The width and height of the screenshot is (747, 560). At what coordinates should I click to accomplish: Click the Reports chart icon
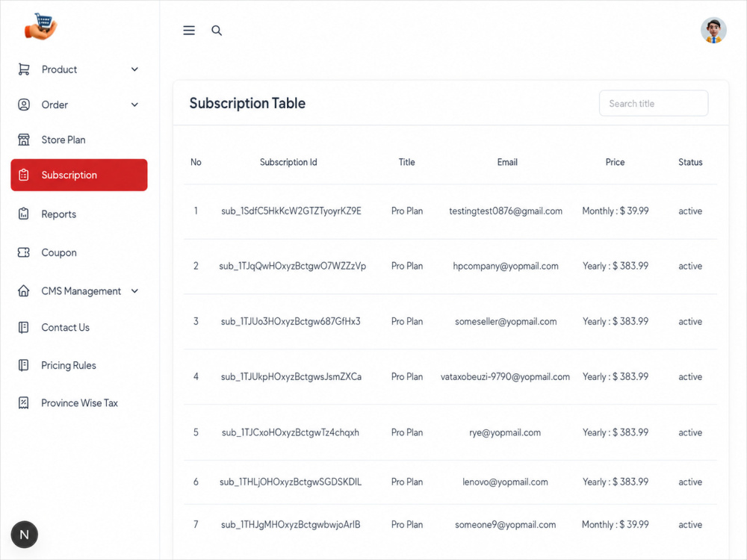click(x=24, y=214)
